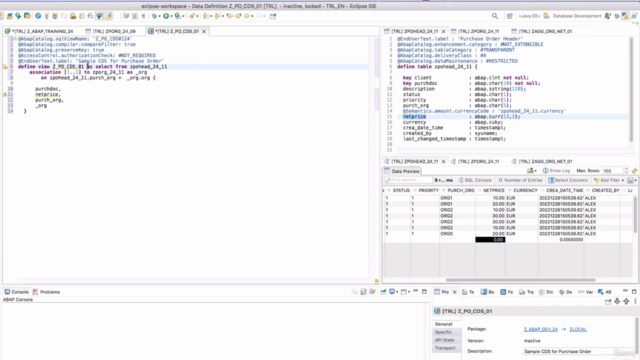Open the Console view tab
Image resolution: width=640 pixels, height=360 pixels.
17,292
